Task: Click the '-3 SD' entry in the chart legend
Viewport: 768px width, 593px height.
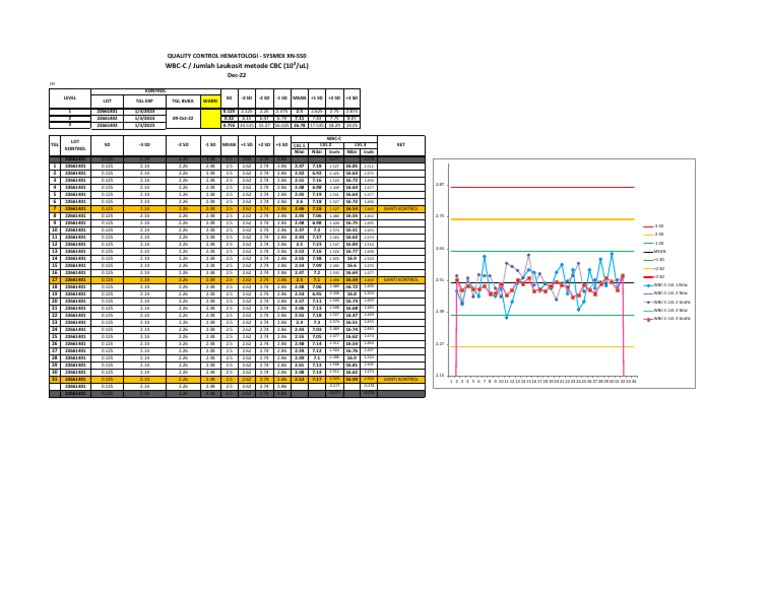Action: point(654,227)
